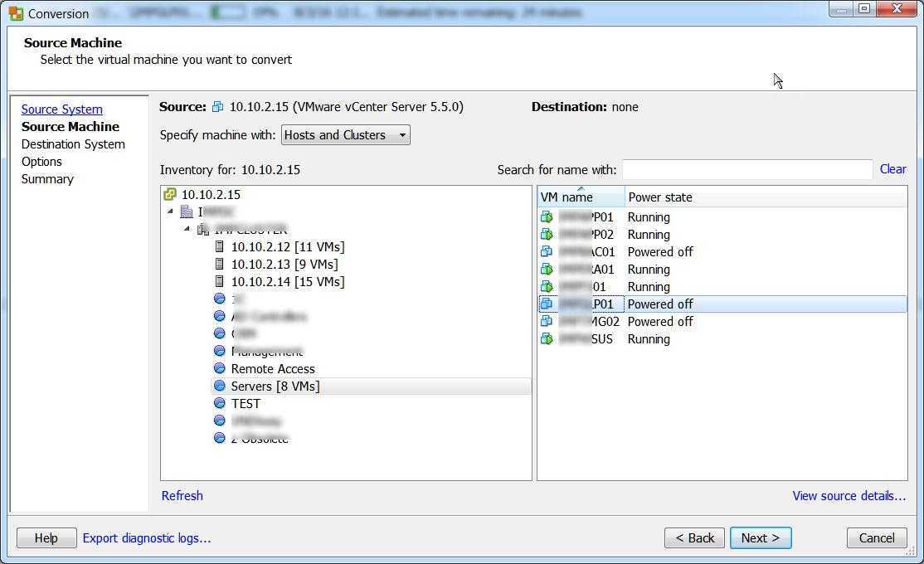Image resolution: width=924 pixels, height=564 pixels.
Task: Click the Back button
Action: tap(694, 537)
